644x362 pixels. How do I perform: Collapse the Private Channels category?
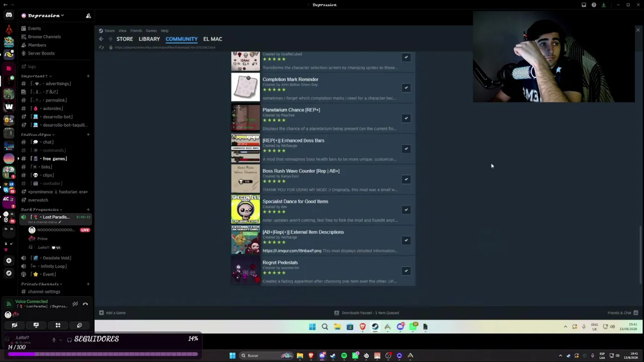[x=42, y=284]
